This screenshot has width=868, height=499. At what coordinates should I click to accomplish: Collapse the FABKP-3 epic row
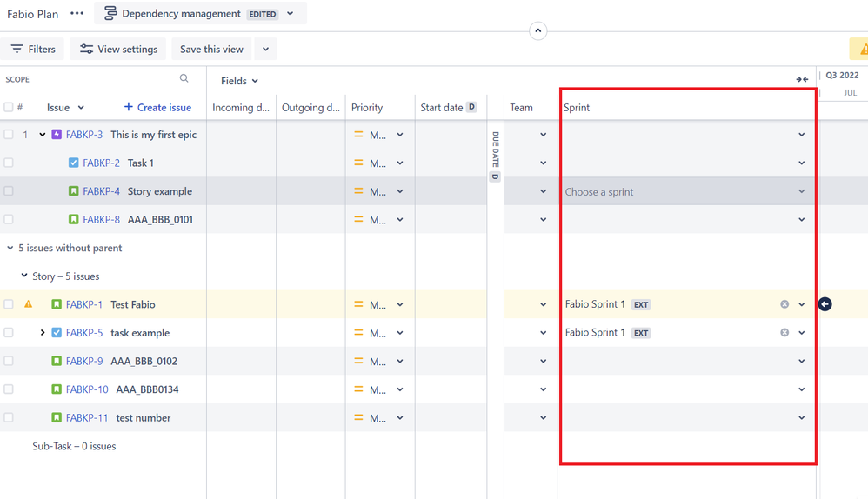pyautogui.click(x=42, y=135)
